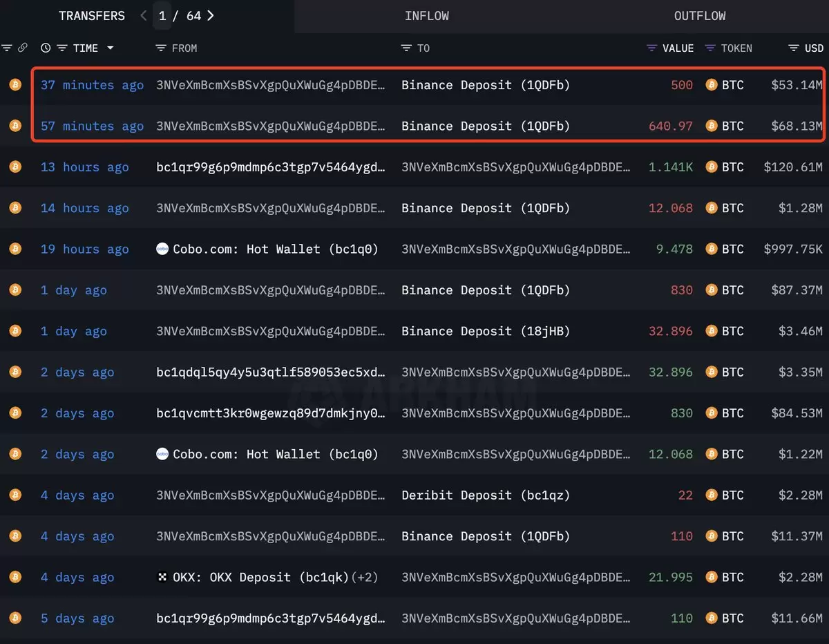Select the $87.37M USD amount
Viewport: 829px width, 644px height.
(x=797, y=290)
